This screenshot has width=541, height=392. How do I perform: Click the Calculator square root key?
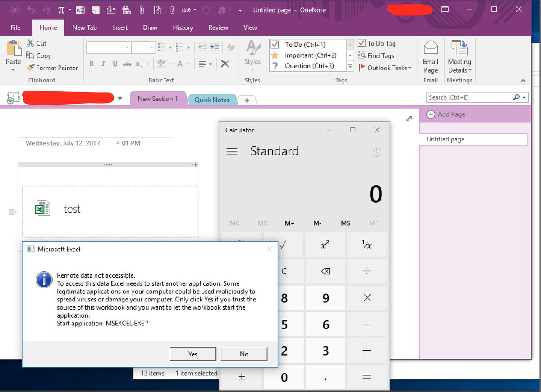point(283,245)
